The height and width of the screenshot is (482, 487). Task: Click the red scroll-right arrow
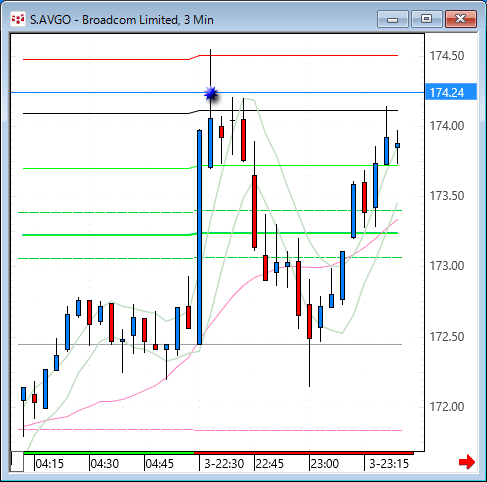[467, 462]
